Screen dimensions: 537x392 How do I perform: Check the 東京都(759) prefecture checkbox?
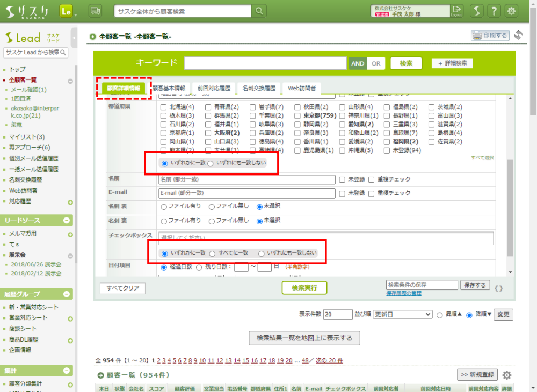pyautogui.click(x=298, y=115)
